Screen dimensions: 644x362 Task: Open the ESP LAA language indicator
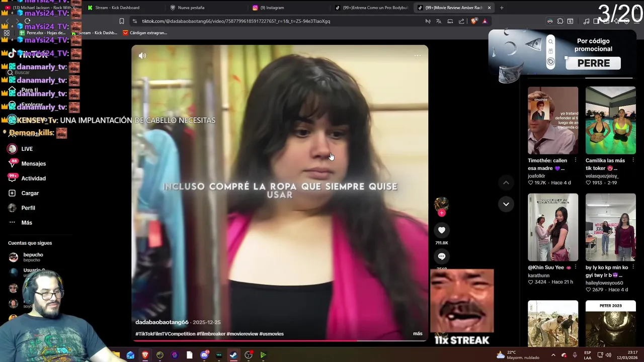click(x=588, y=355)
